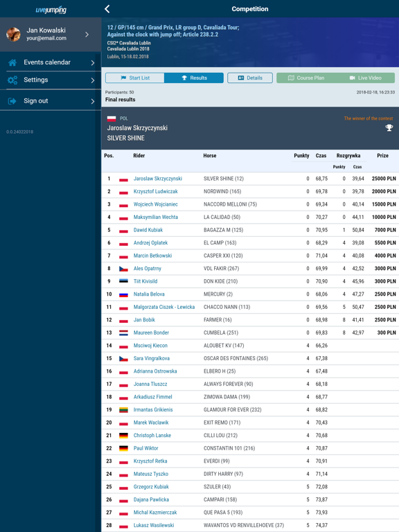Click the Horse column header
The height and width of the screenshot is (532, 399).
pos(210,155)
